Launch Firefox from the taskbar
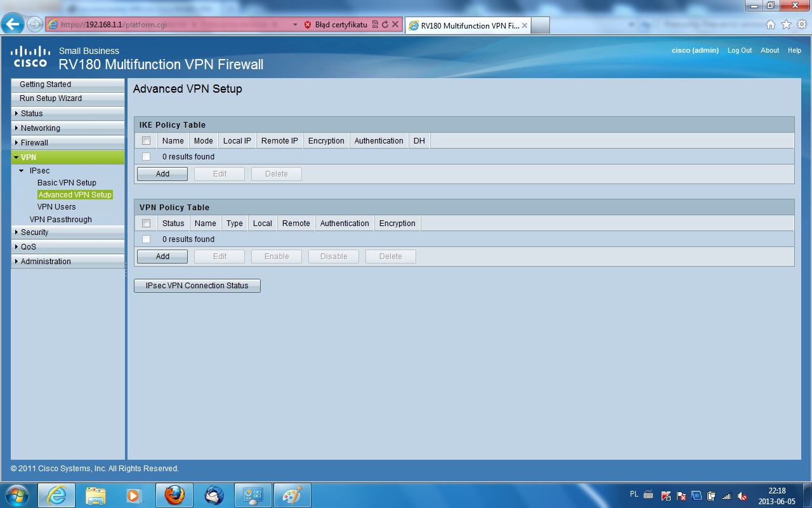 [174, 495]
